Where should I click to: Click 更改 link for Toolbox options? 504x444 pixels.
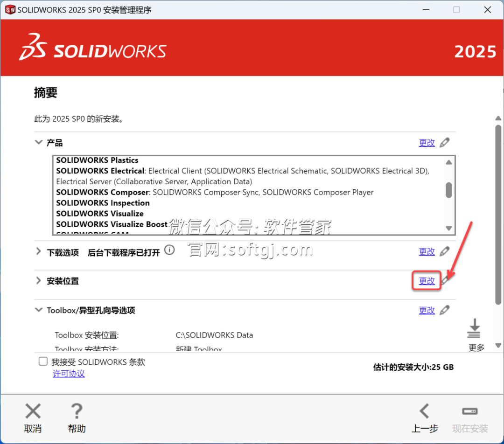(427, 310)
